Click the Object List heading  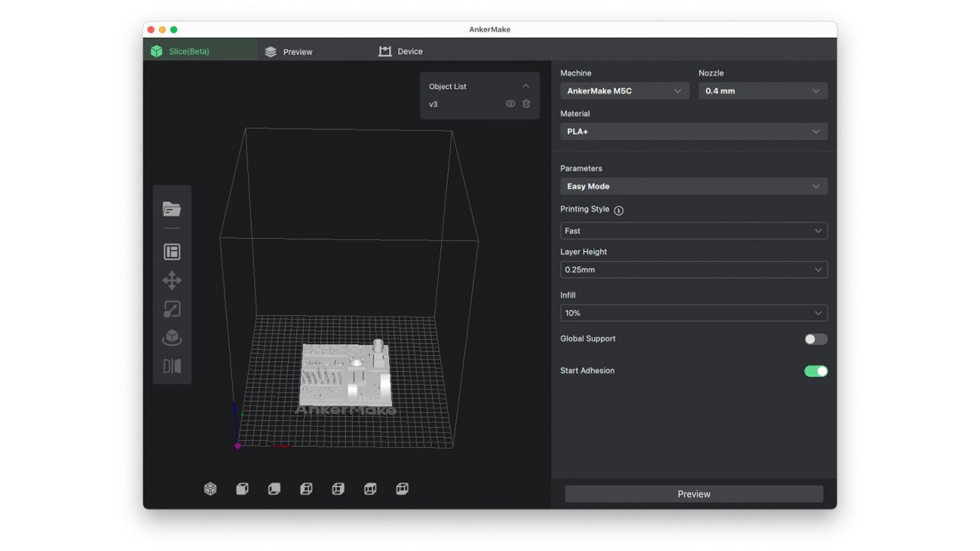coord(448,86)
